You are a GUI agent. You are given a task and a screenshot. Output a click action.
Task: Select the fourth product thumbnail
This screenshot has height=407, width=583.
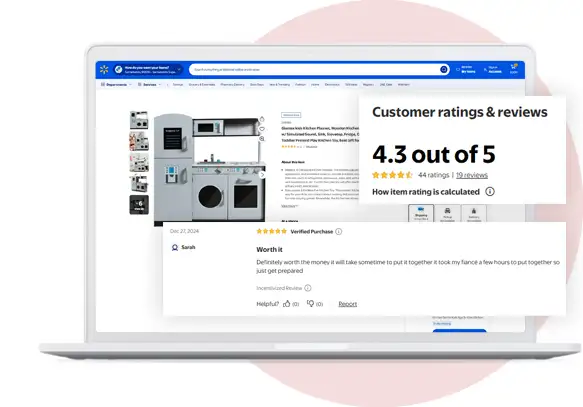coord(139,184)
